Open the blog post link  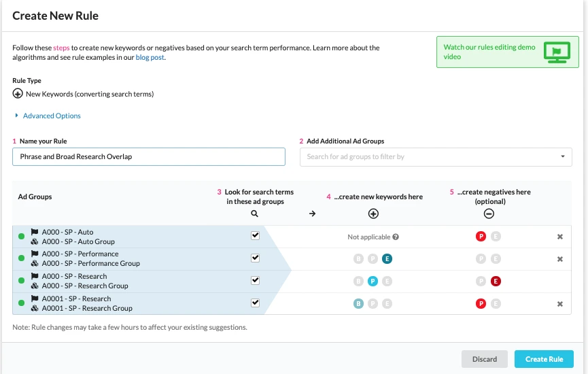click(150, 57)
